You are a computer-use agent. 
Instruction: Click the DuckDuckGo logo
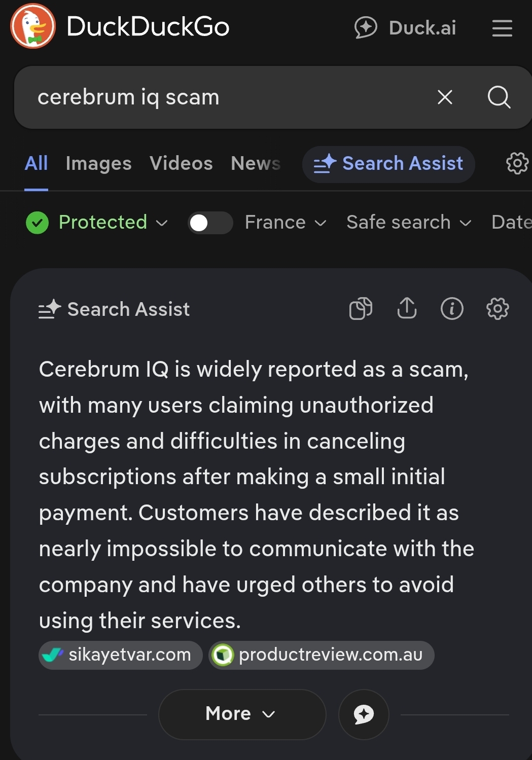[31, 26]
